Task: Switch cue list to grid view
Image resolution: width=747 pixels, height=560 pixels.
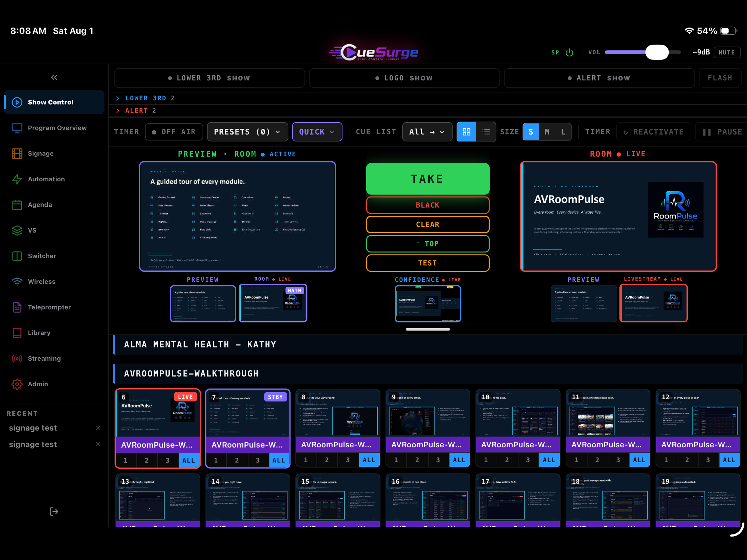Action: coord(466,132)
